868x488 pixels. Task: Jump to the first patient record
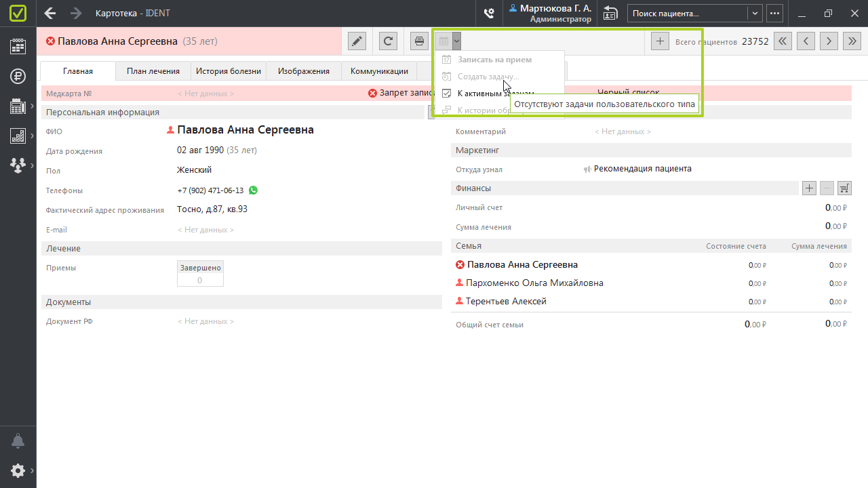tap(783, 41)
